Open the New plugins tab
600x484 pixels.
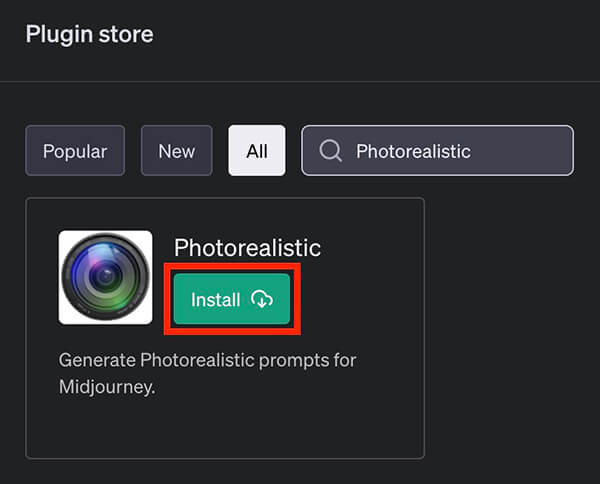(176, 151)
